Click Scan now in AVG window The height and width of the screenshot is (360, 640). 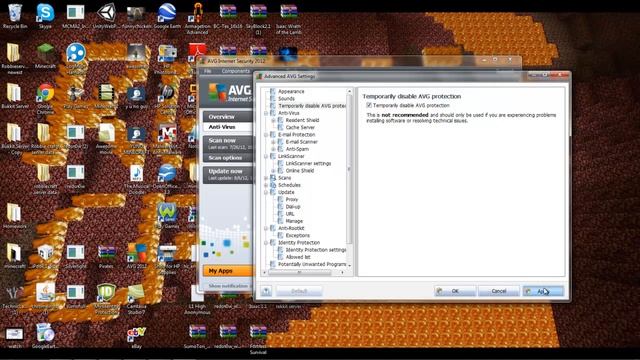228,143
